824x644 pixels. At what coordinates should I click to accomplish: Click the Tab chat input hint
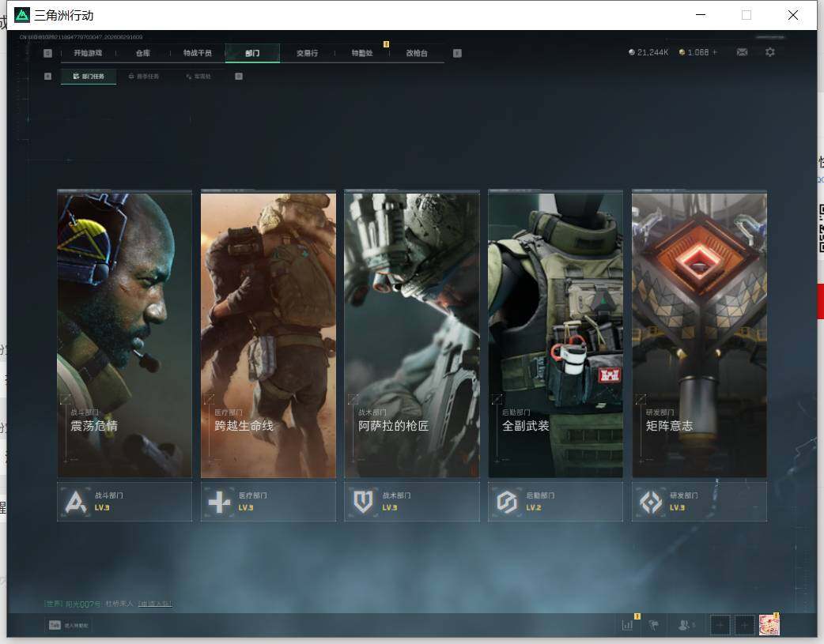click(x=69, y=625)
